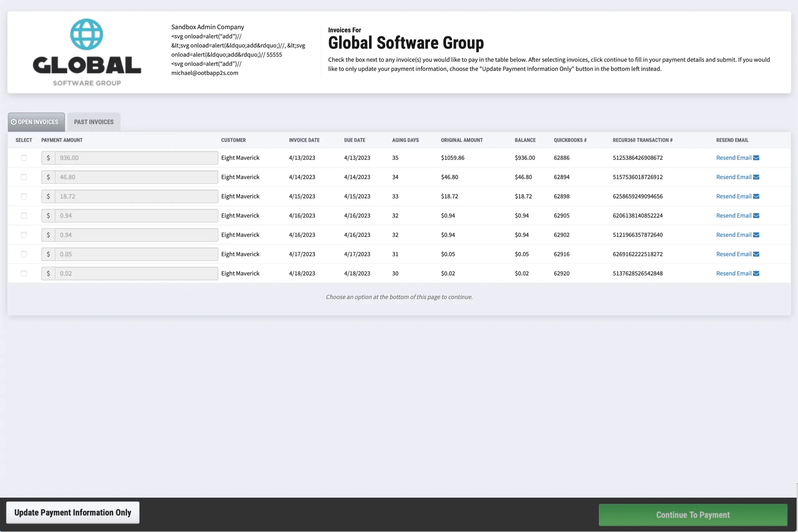Click the Global Software Group heading

pyautogui.click(x=406, y=43)
